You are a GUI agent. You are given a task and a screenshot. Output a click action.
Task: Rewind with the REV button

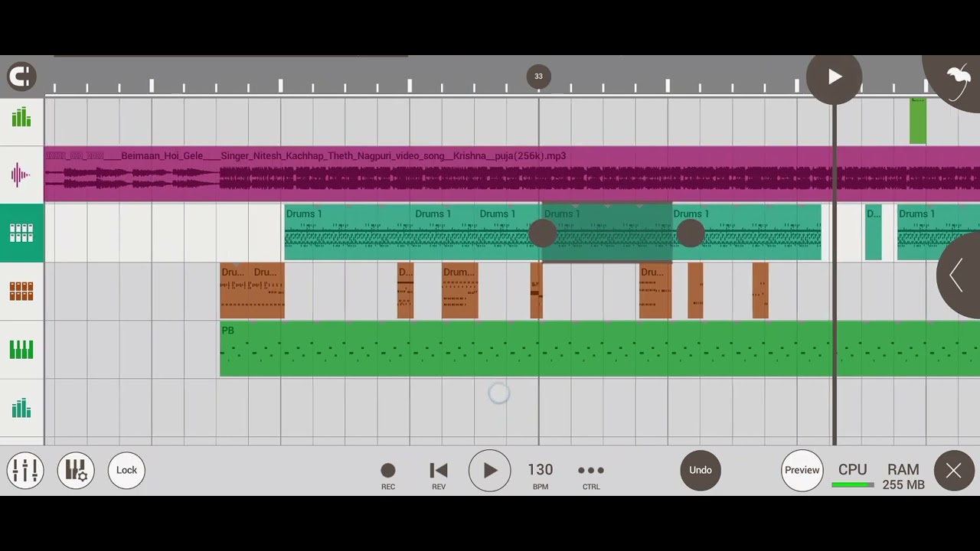pyautogui.click(x=439, y=475)
